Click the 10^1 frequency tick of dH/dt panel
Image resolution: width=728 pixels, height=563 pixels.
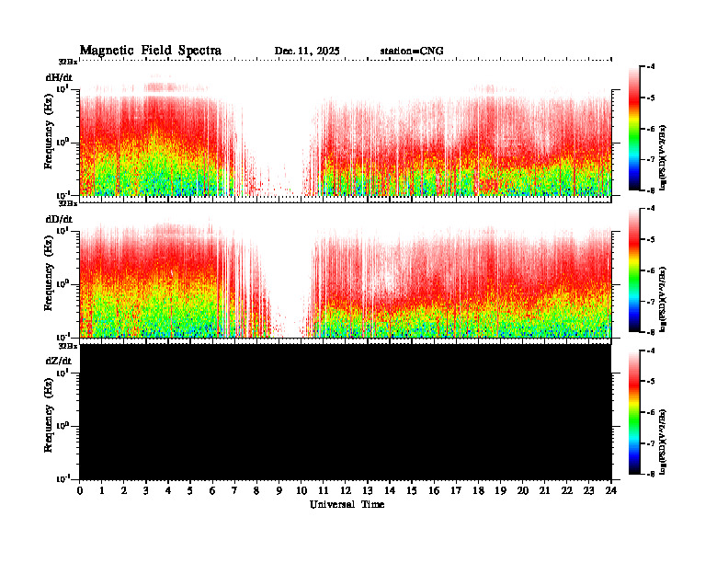point(63,88)
